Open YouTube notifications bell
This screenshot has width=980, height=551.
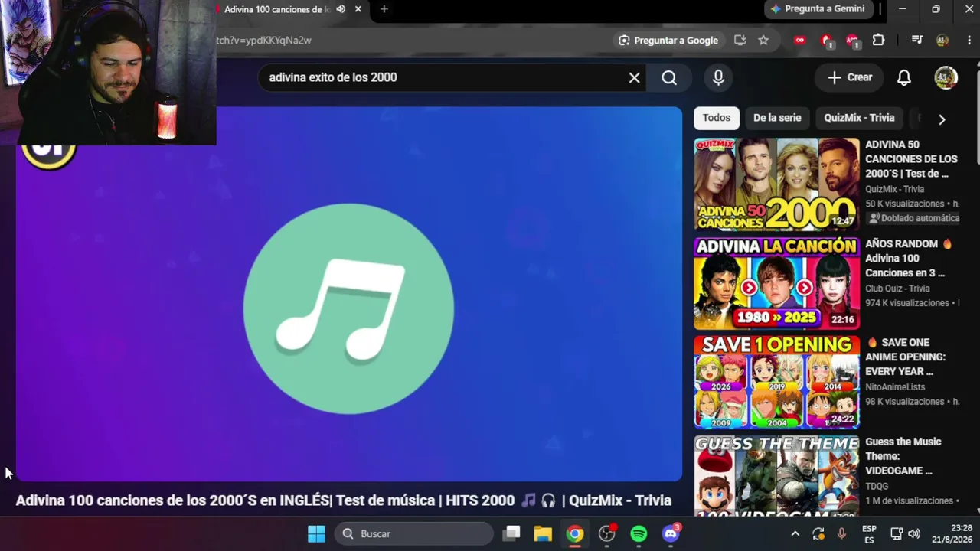pyautogui.click(x=904, y=77)
